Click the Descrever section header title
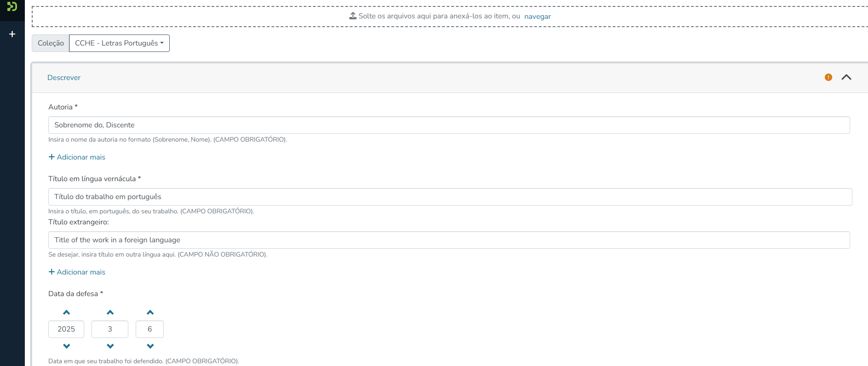 (x=64, y=78)
